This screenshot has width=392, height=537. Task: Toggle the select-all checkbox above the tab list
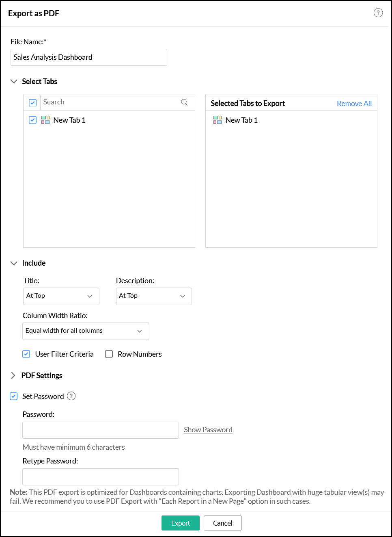pos(32,102)
